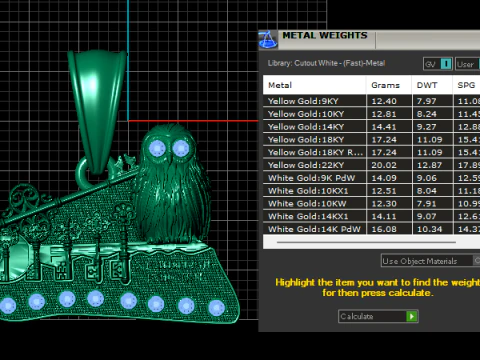The height and width of the screenshot is (360, 480).
Task: Sort by the Grams column header
Action: click(x=389, y=85)
